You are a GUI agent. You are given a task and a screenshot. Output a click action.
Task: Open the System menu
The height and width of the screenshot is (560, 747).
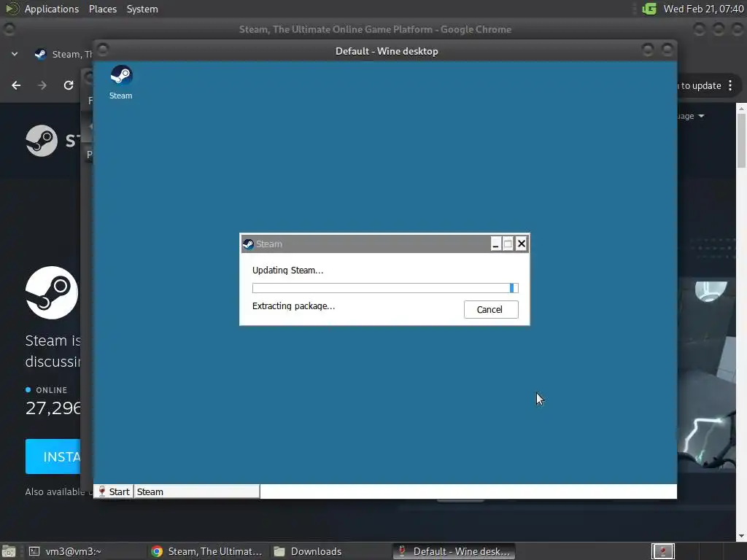coord(142,9)
